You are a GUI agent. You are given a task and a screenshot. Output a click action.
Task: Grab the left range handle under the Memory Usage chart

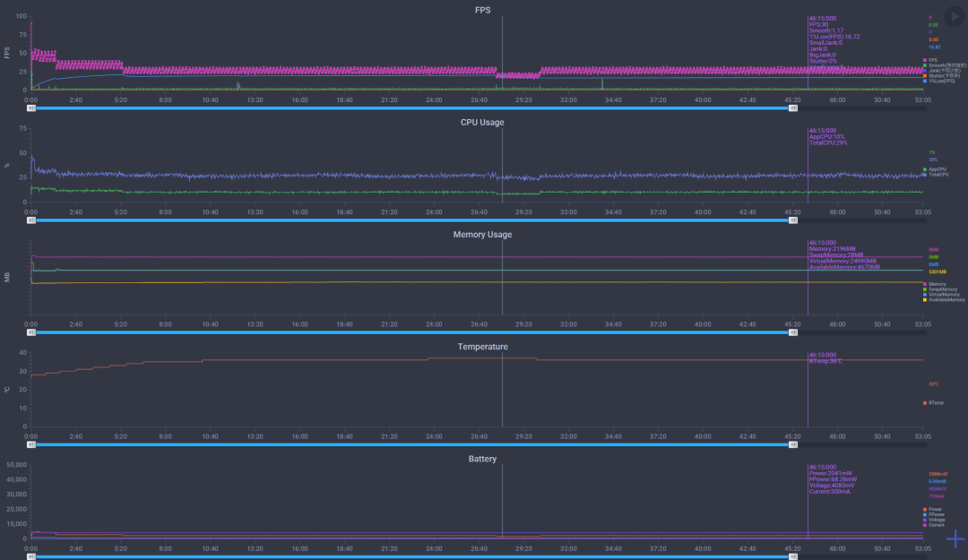tap(30, 332)
